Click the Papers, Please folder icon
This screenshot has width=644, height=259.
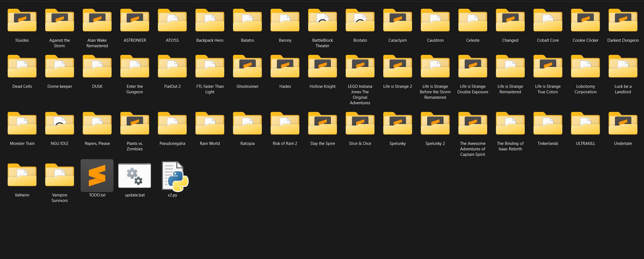click(x=97, y=123)
